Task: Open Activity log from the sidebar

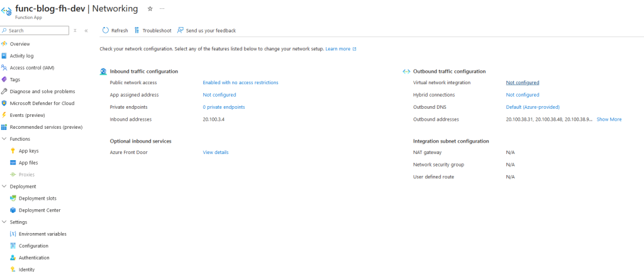Action: (x=22, y=56)
